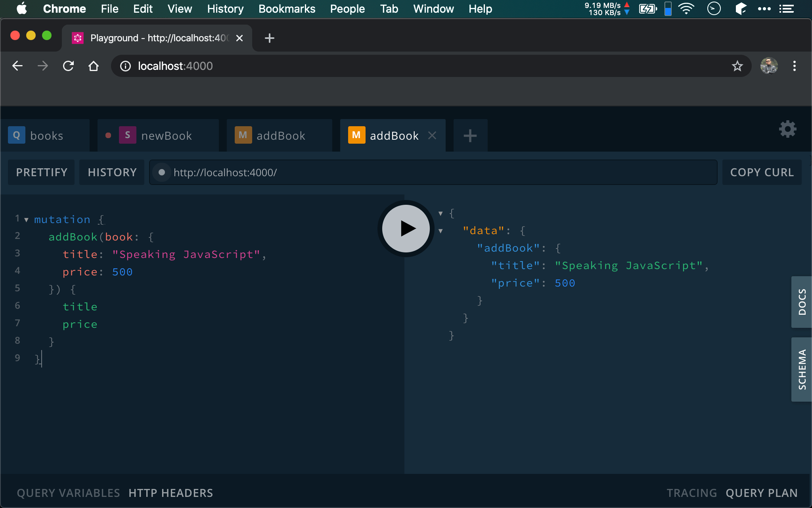The width and height of the screenshot is (812, 508).
Task: Toggle the QUERY VARIABLES panel at bottom
Action: [x=67, y=493]
